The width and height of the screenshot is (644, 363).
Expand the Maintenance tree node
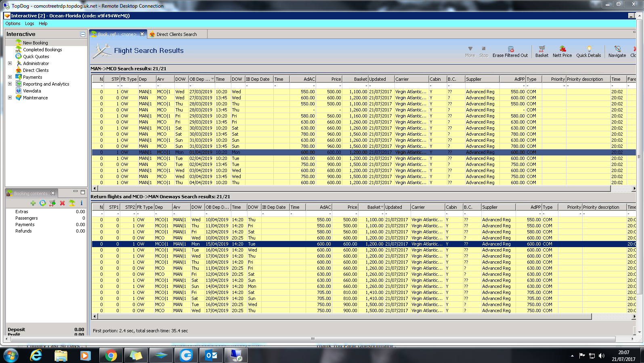10,98
